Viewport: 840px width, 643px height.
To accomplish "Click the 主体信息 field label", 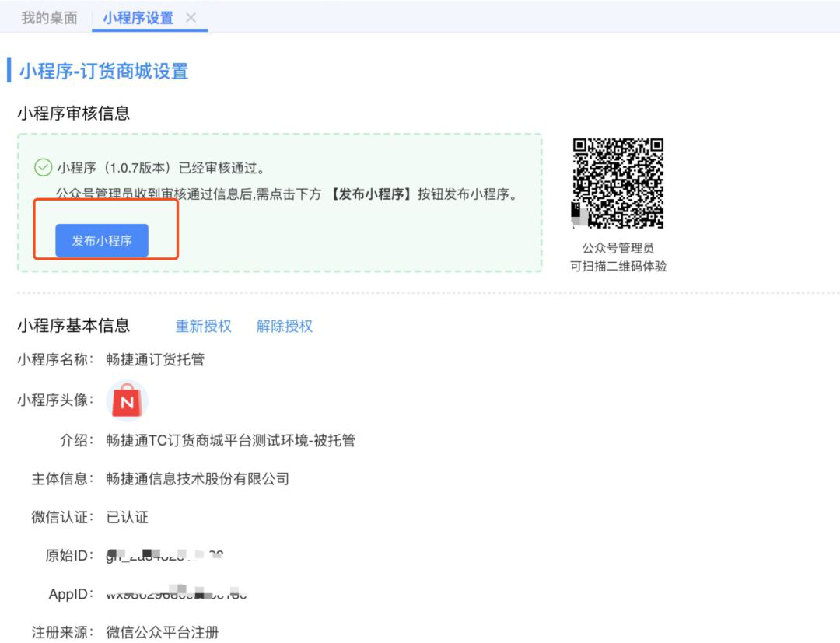I will 62,479.
